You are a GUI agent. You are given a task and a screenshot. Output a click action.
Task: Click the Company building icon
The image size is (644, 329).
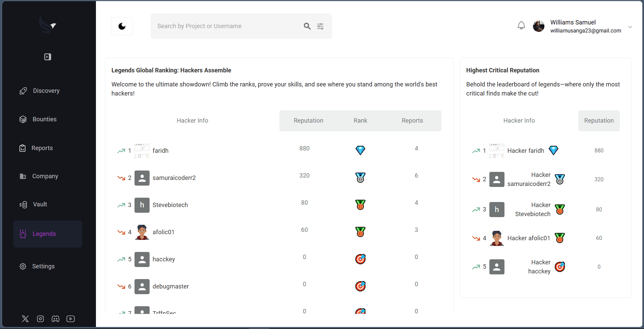pyautogui.click(x=23, y=176)
